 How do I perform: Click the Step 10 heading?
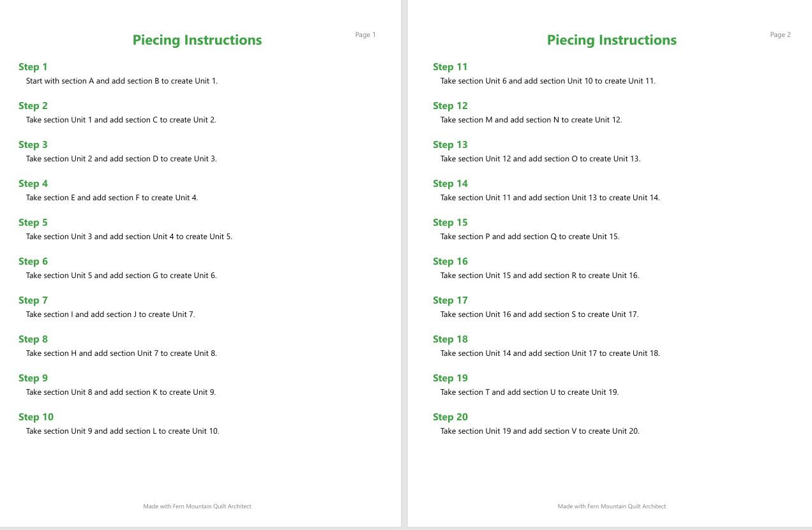pos(36,417)
